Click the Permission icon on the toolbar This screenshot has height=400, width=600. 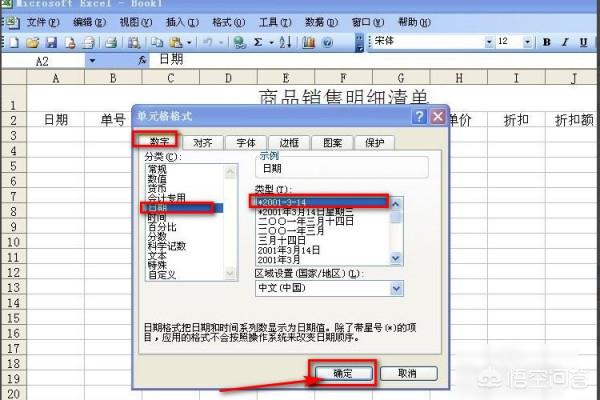click(x=70, y=42)
